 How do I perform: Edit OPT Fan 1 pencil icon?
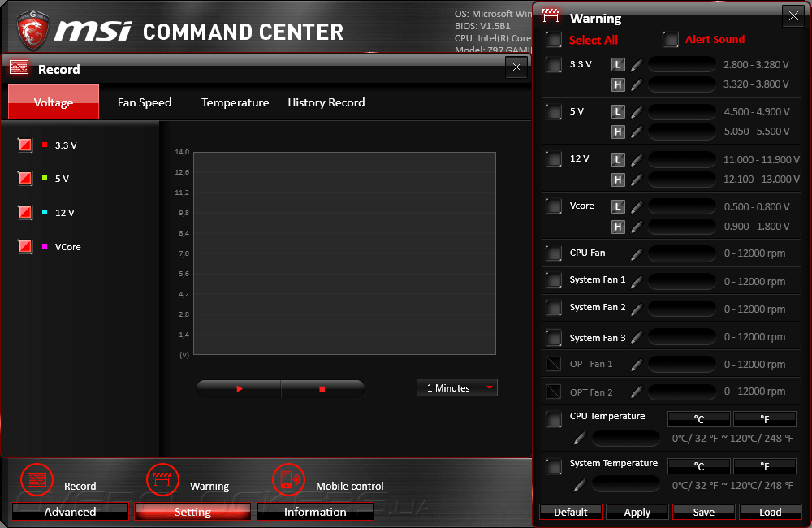coord(637,364)
